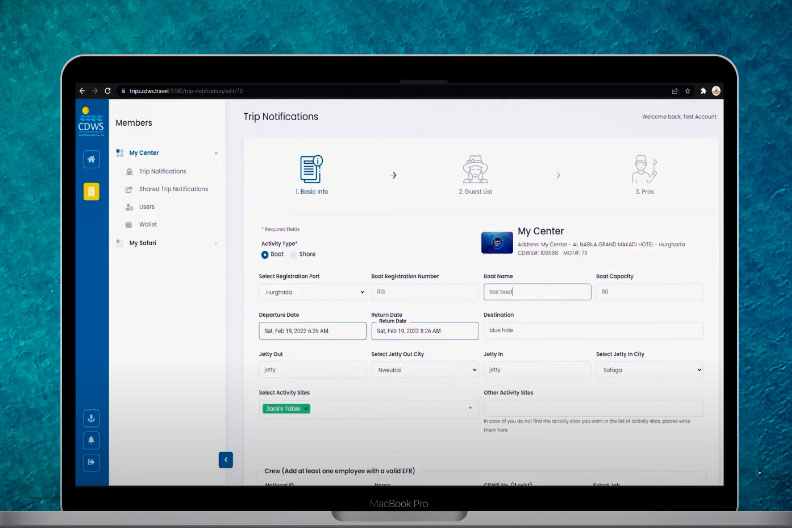Click the logout icon at the sidebar bottom

[x=91, y=462]
